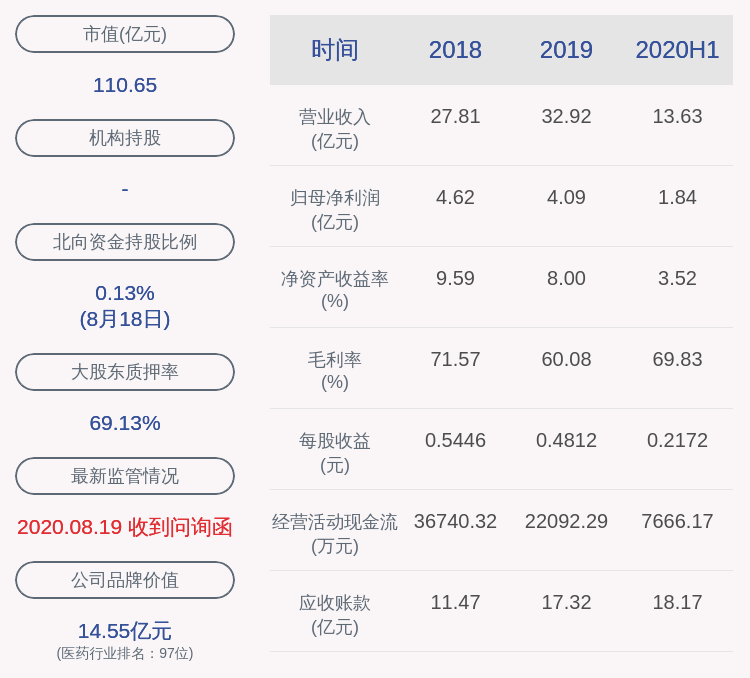The height and width of the screenshot is (678, 750).
Task: Select 2020H1 revenue value 13.63
Action: pyautogui.click(x=677, y=116)
